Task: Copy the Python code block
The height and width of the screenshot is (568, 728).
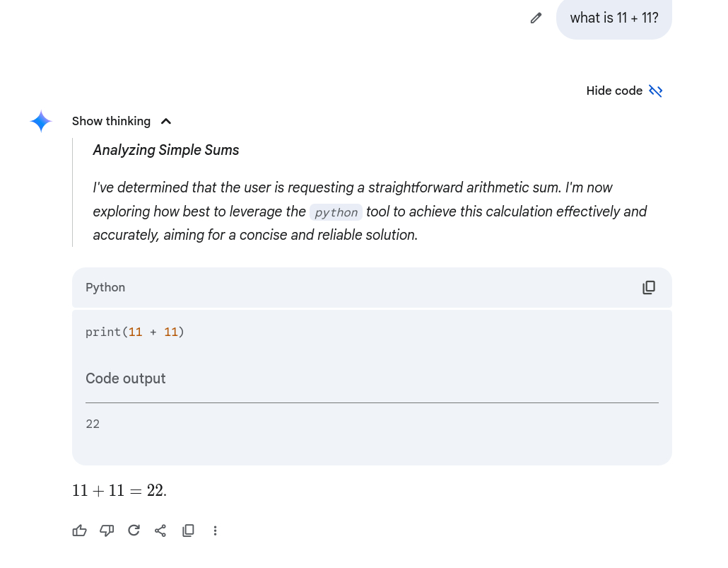Action: [x=648, y=287]
